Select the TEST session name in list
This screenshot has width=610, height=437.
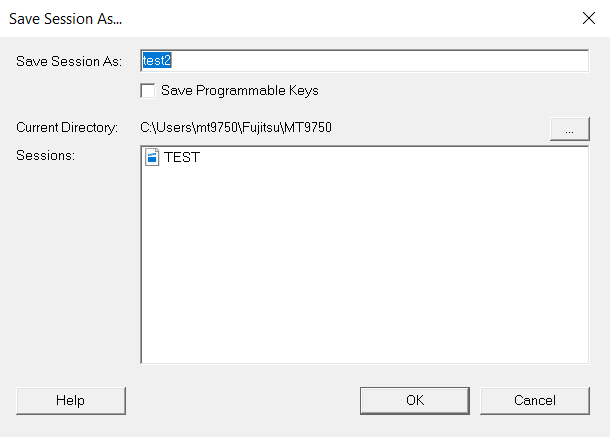pyautogui.click(x=182, y=157)
